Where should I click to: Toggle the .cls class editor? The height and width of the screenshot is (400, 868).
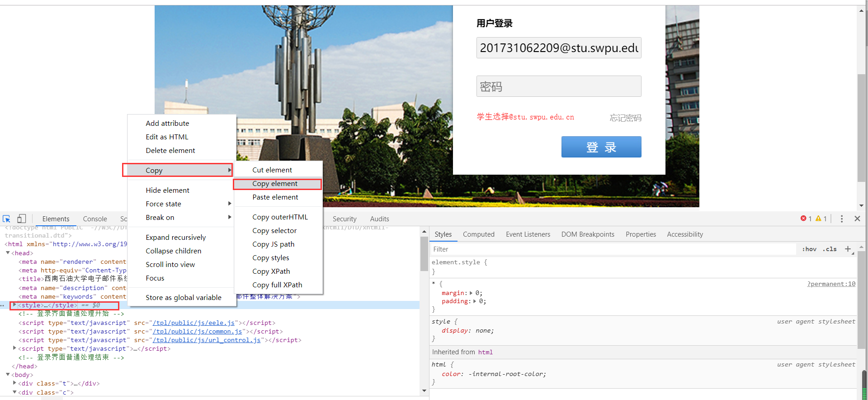coord(830,249)
